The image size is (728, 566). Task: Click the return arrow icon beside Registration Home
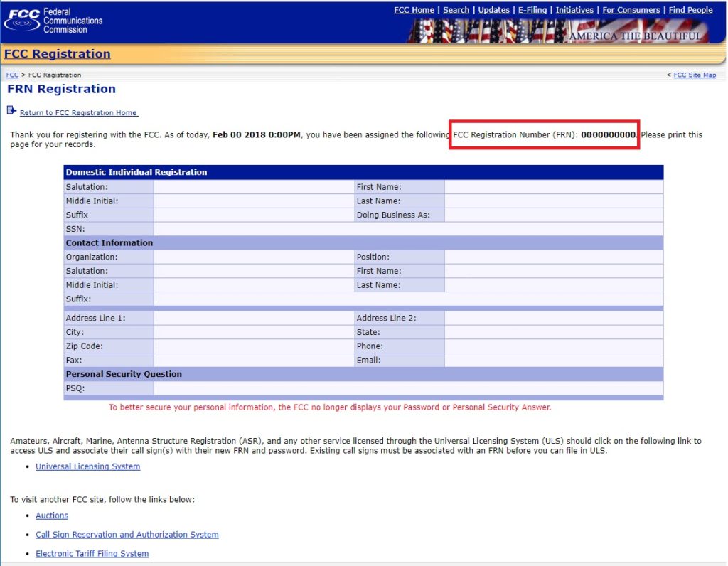click(11, 110)
